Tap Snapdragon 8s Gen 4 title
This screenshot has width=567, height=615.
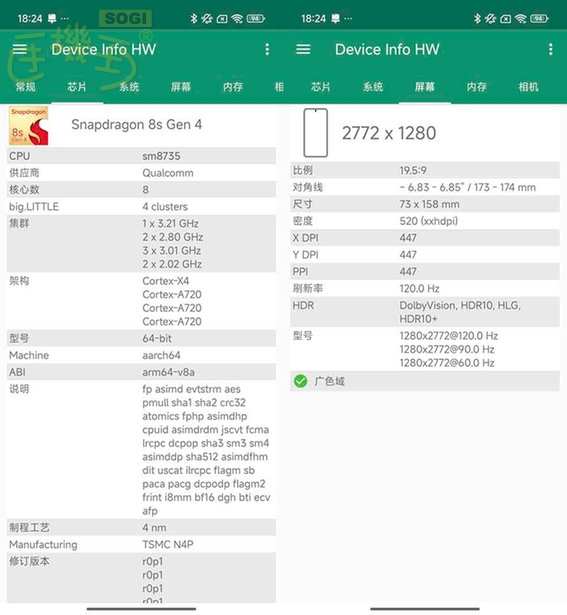click(x=137, y=125)
